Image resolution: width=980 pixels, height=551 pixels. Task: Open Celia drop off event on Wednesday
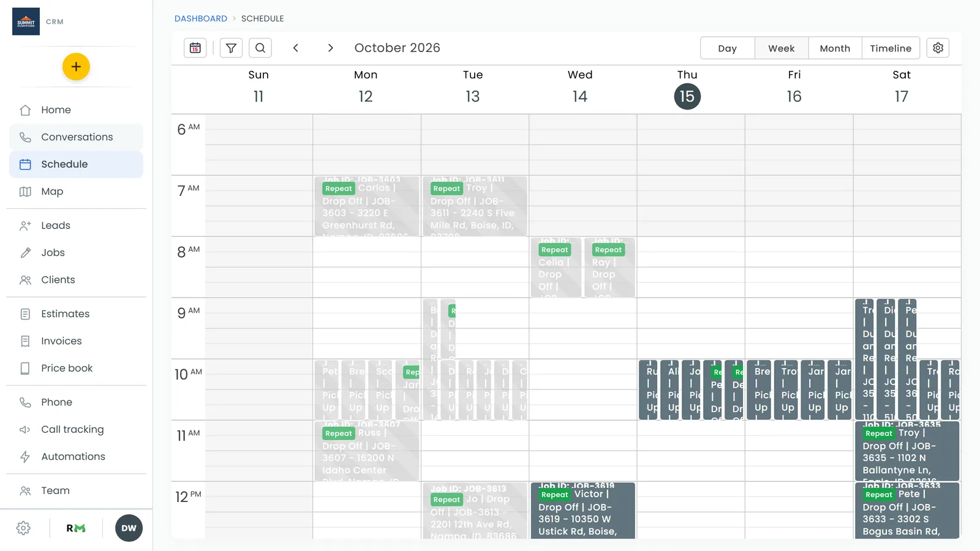[x=556, y=268]
